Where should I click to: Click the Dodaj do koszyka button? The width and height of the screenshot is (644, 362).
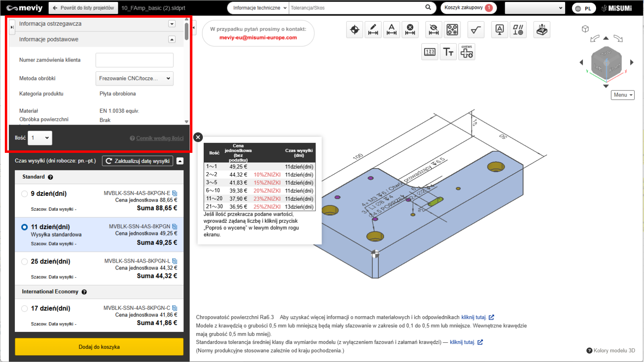[99, 347]
